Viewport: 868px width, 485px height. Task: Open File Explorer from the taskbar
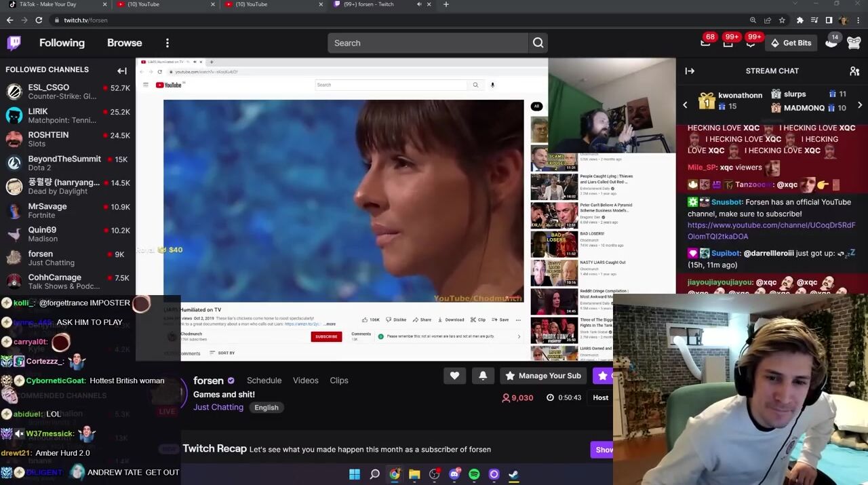click(x=414, y=474)
